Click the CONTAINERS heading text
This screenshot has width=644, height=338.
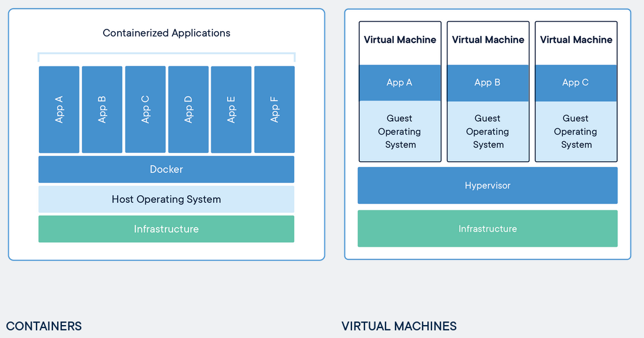pyautogui.click(x=44, y=326)
